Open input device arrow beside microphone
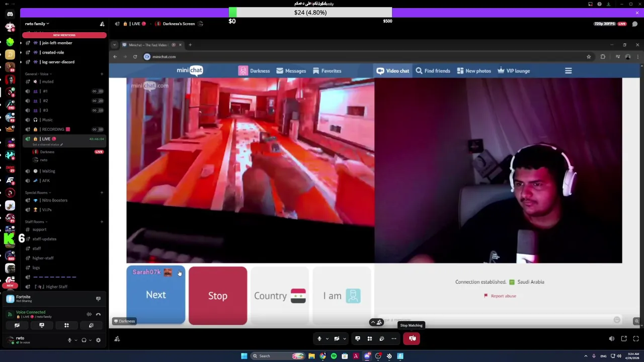 [x=76, y=340]
